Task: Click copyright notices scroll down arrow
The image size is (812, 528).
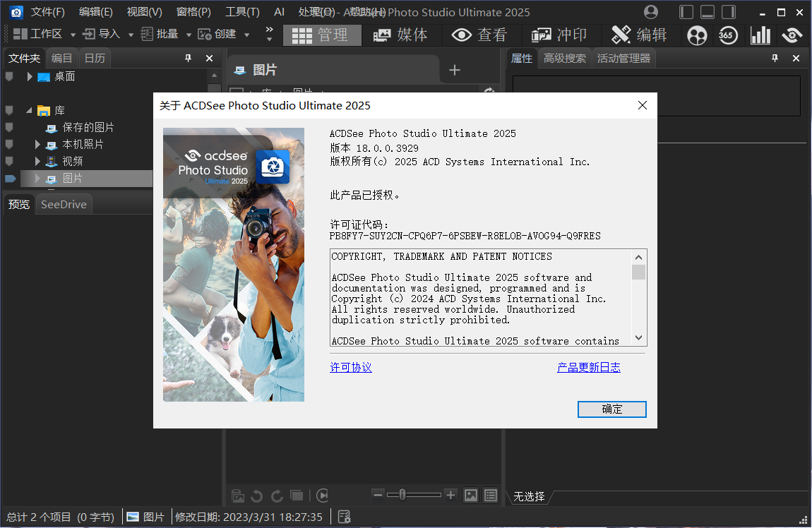Action: coord(638,338)
